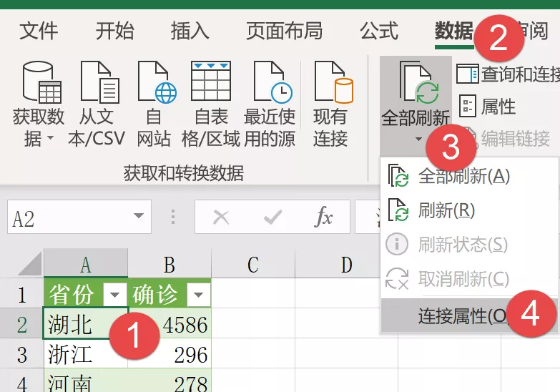Select the cell containing 浙江
The image size is (560, 392).
[86, 354]
